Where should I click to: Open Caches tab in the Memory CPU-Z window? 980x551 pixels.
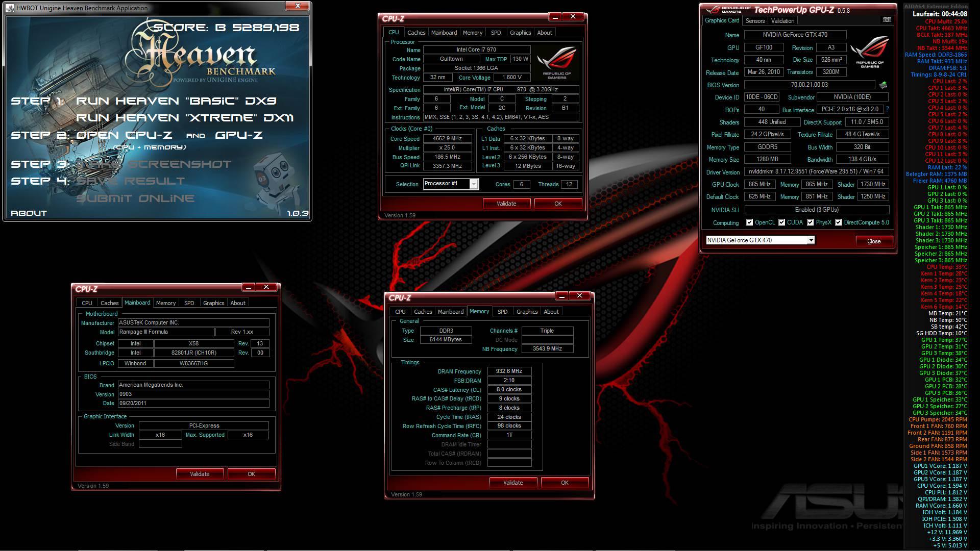click(x=423, y=312)
